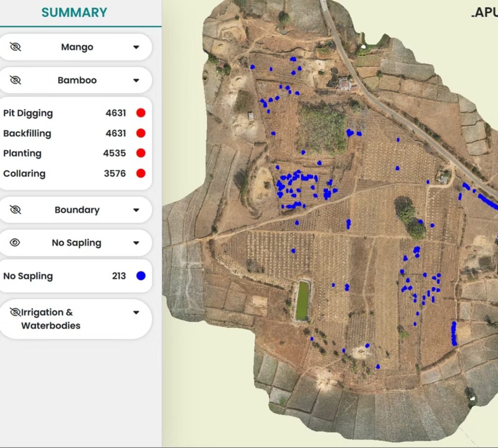The height and width of the screenshot is (448, 498).
Task: Expand Irrigation & Waterbodies dropdown arrow
Action: tap(136, 313)
